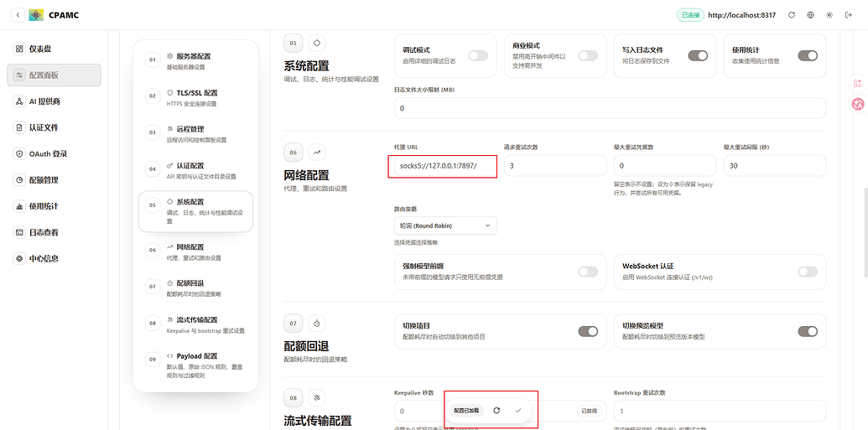Refresh the connection using header refresh icon

click(x=792, y=15)
